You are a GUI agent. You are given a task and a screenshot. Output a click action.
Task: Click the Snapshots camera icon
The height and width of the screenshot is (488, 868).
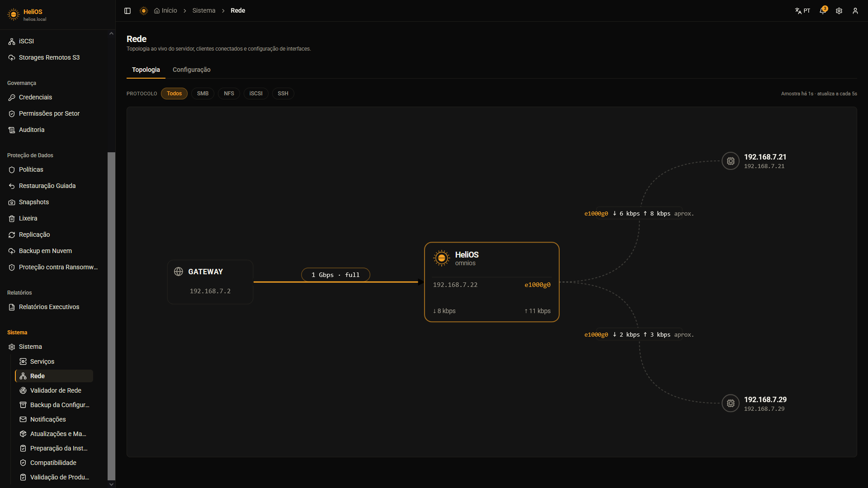pos(12,202)
